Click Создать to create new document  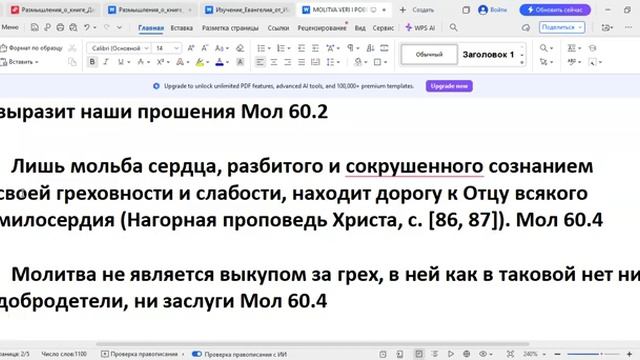coord(417,10)
